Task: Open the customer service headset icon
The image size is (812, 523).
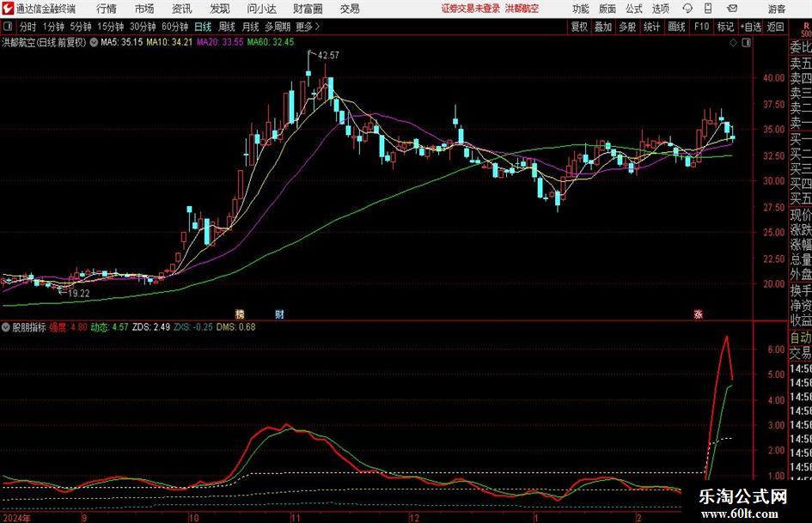Action: click(687, 9)
